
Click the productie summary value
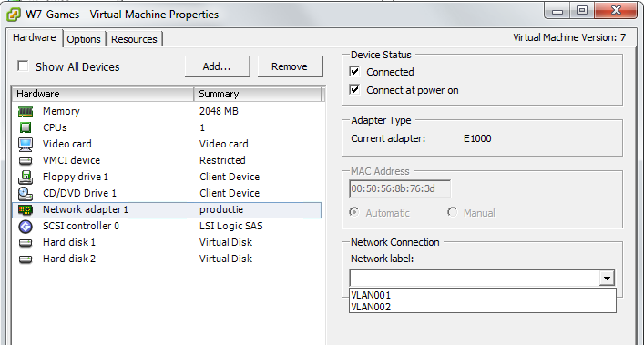(x=221, y=209)
